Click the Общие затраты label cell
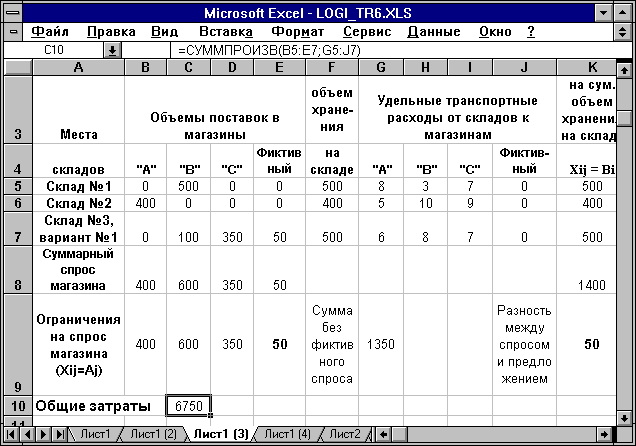Image resolution: width=636 pixels, height=446 pixels. pos(93,405)
